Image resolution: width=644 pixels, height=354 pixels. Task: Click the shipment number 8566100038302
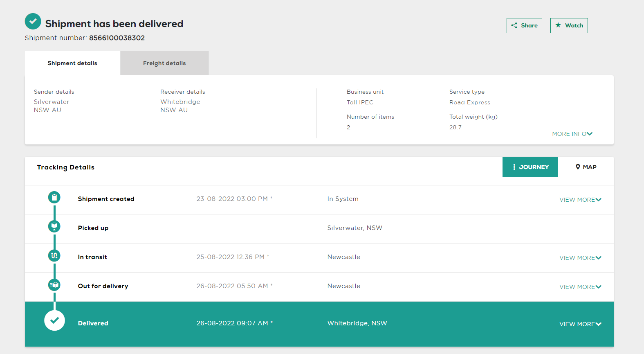point(117,38)
